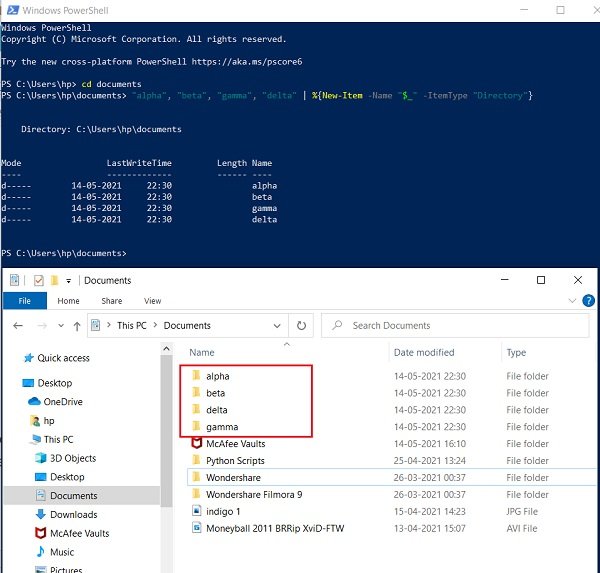Screen dimensions: 600x573
Task: Click the star icon next to Quick access
Action: (x=29, y=358)
